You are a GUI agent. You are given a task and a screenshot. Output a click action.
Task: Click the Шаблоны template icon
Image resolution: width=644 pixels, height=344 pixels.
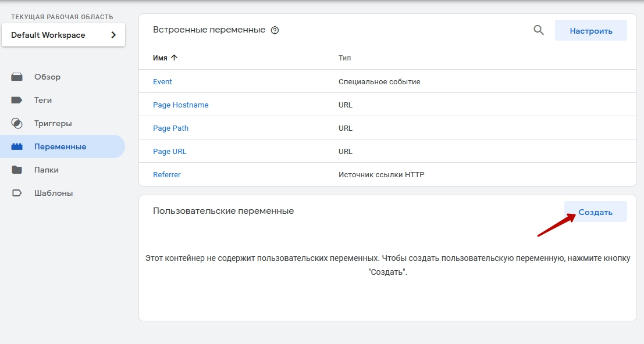click(x=17, y=193)
